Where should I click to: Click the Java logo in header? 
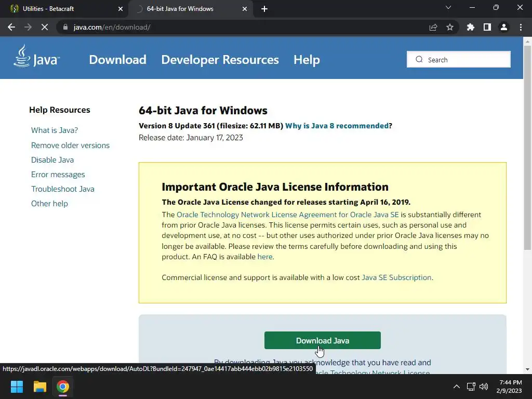pyautogui.click(x=36, y=56)
